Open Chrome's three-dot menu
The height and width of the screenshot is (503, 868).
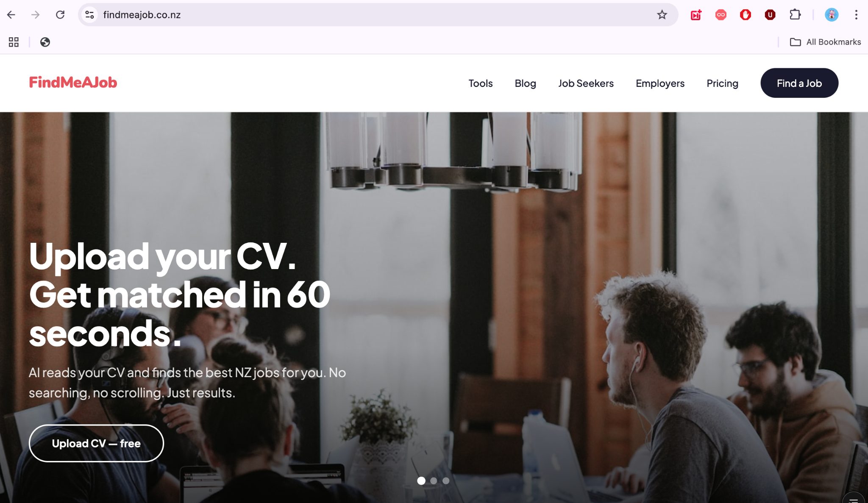[856, 15]
